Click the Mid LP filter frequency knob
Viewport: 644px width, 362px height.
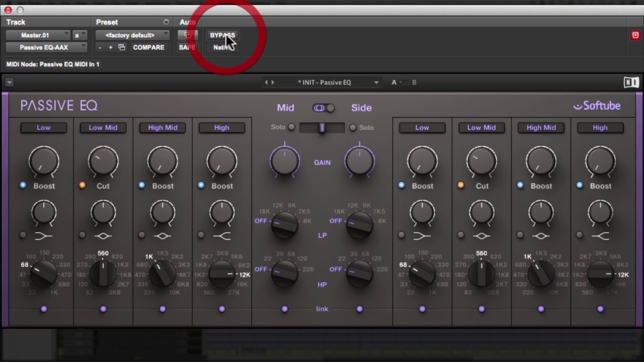click(285, 224)
